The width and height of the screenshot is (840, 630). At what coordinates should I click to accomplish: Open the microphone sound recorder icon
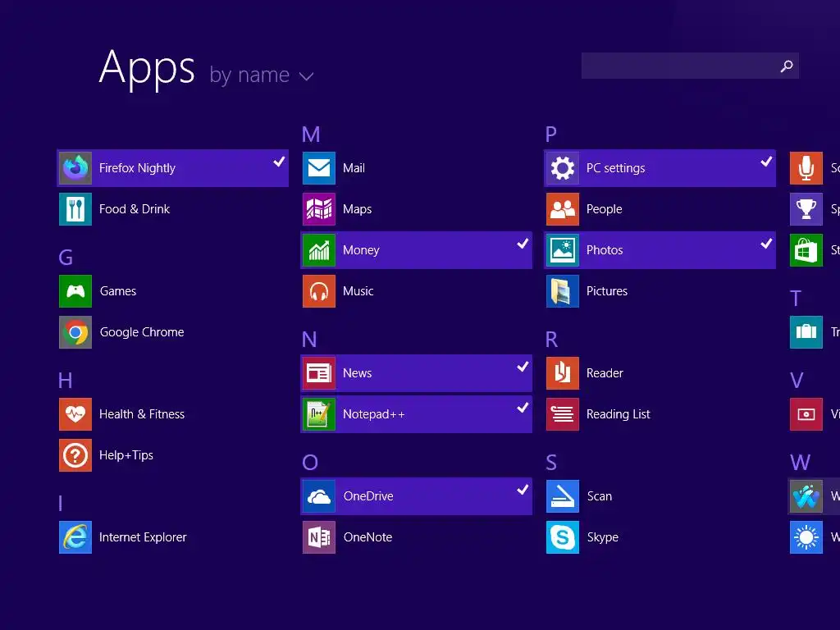tap(806, 168)
